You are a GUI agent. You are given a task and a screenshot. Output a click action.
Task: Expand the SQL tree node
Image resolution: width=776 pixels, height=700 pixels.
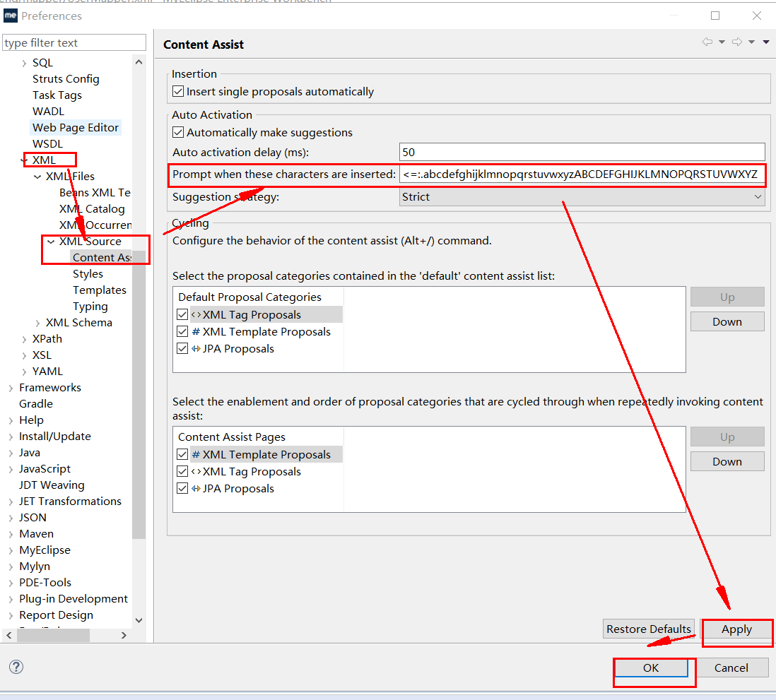click(x=24, y=64)
